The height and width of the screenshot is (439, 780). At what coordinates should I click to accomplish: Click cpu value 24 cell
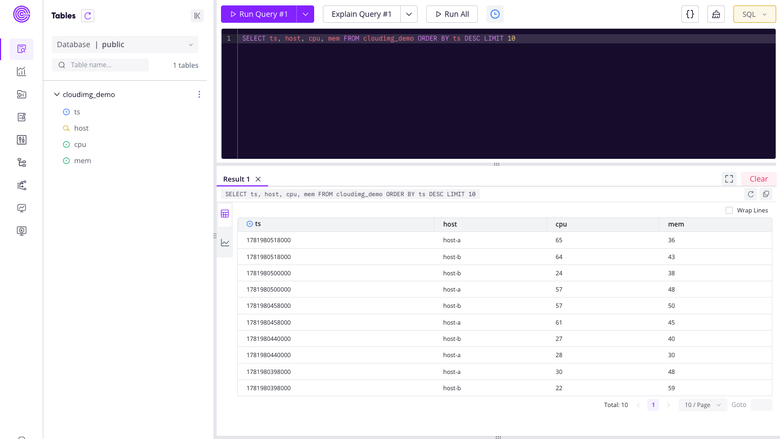tap(559, 273)
